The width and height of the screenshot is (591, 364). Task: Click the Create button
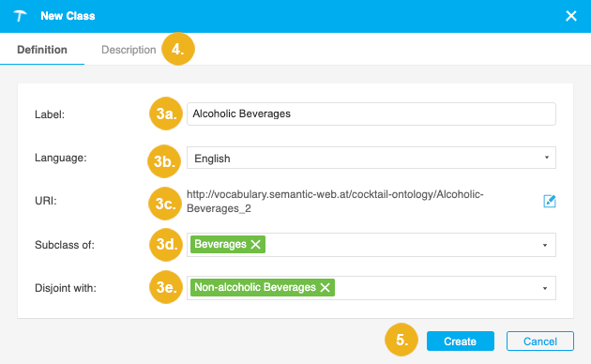point(461,341)
